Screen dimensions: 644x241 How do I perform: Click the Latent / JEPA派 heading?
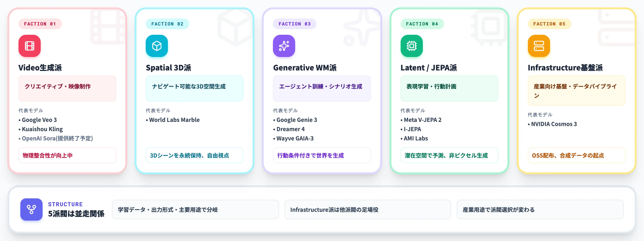pos(428,68)
